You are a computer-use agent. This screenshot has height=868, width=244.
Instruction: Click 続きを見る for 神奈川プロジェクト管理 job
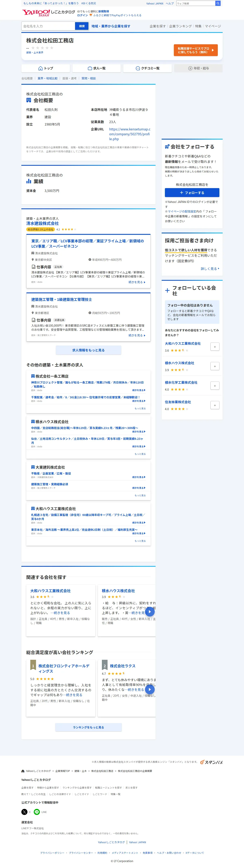click(x=139, y=390)
